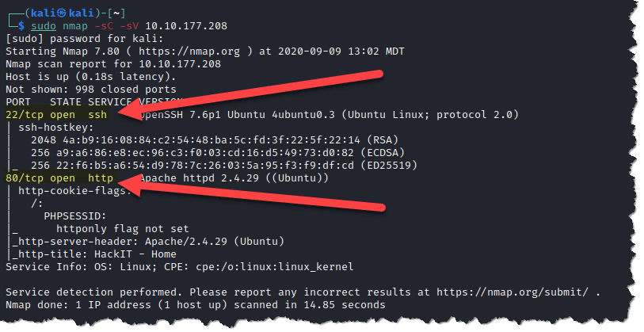Image resolution: width=644 pixels, height=332 pixels.
Task: Click the -sV flag in the command
Action: coord(129,26)
